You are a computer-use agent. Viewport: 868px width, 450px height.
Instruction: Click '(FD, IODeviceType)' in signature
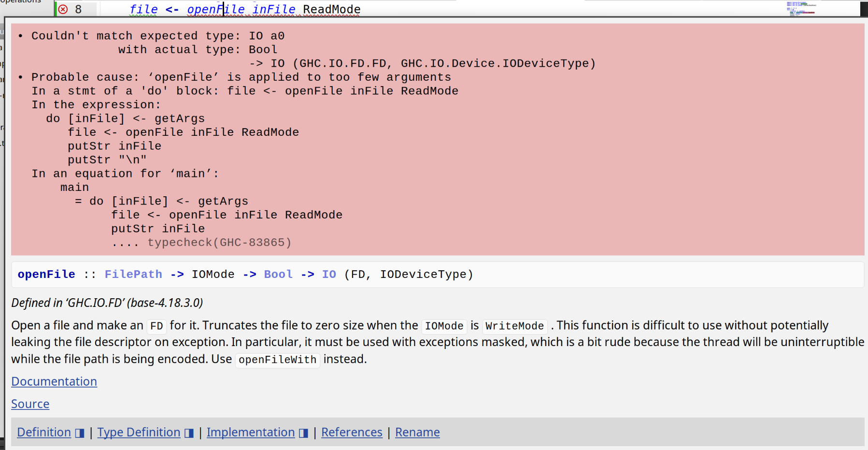pos(409,274)
